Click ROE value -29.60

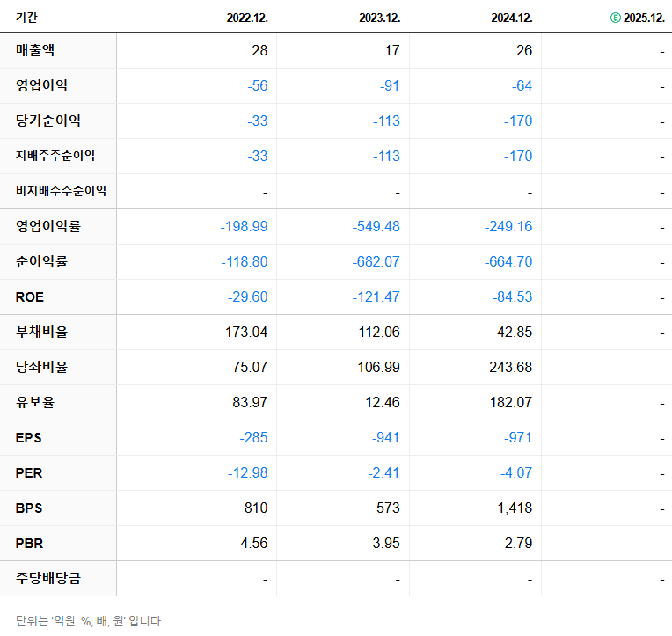click(248, 296)
